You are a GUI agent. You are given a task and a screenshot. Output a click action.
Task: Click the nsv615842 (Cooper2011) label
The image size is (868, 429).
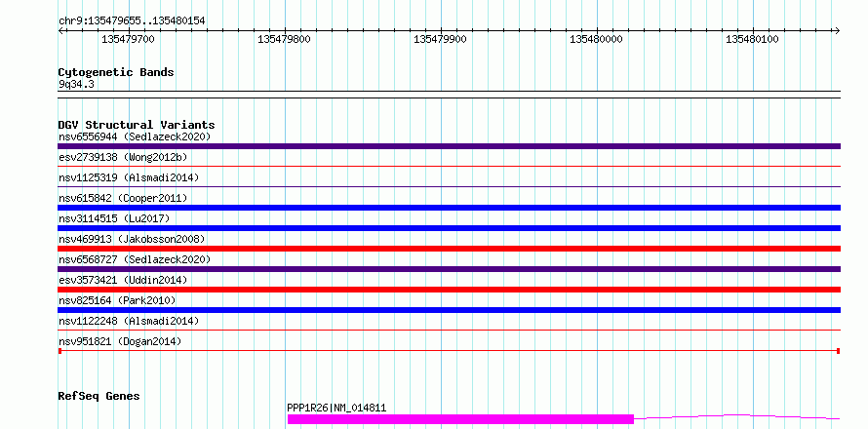pyautogui.click(x=123, y=198)
